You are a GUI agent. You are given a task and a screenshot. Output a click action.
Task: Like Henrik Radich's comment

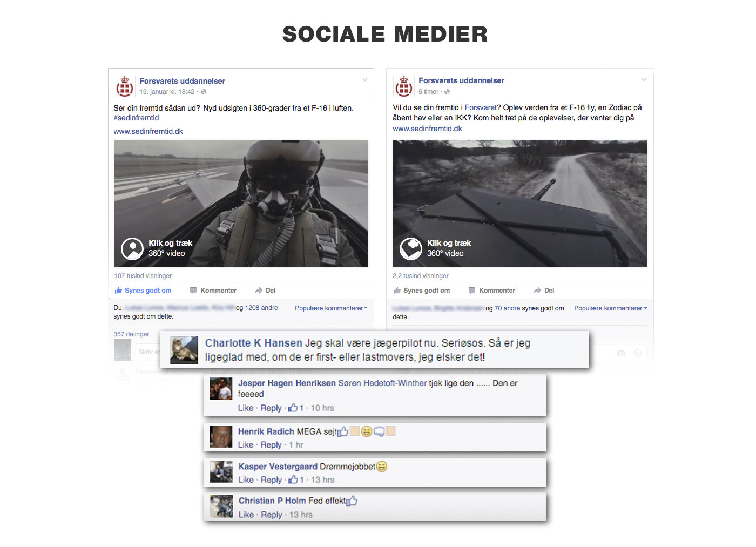pyautogui.click(x=246, y=445)
